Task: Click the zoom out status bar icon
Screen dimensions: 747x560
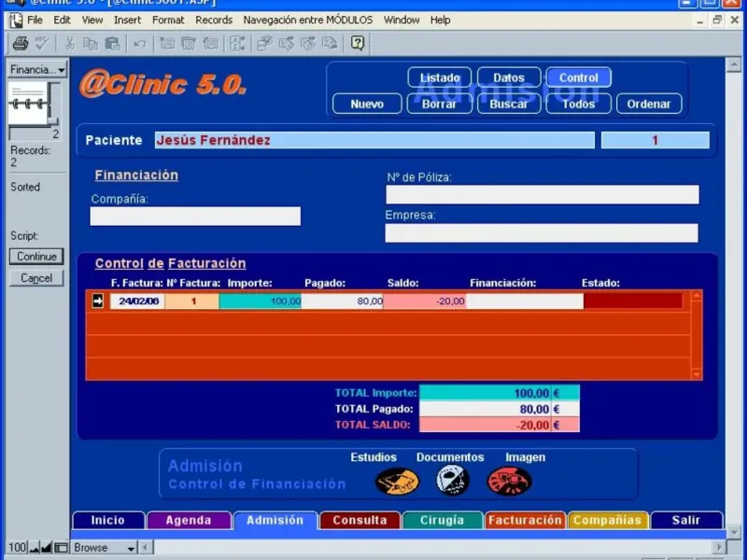Action: coord(35,548)
